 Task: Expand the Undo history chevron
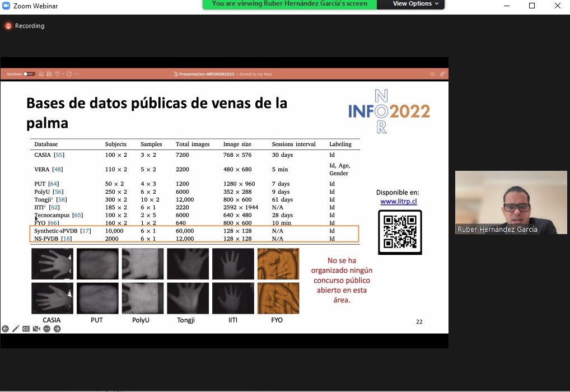[63, 73]
